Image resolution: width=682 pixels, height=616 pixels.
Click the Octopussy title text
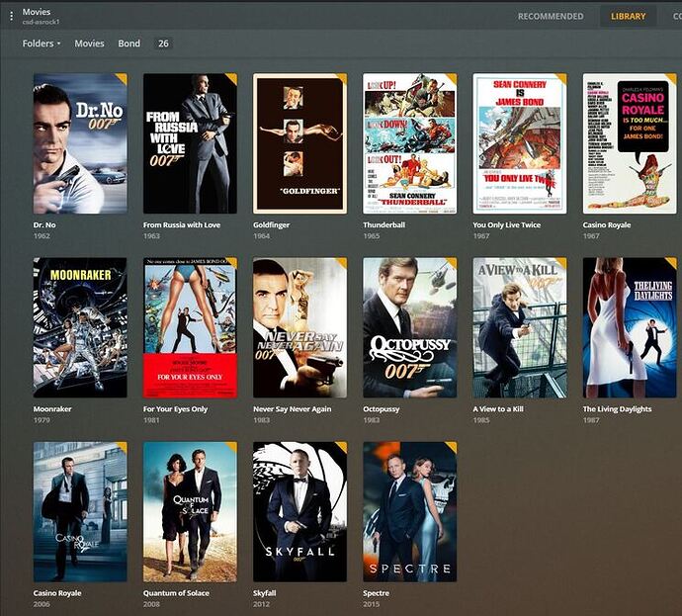click(382, 409)
